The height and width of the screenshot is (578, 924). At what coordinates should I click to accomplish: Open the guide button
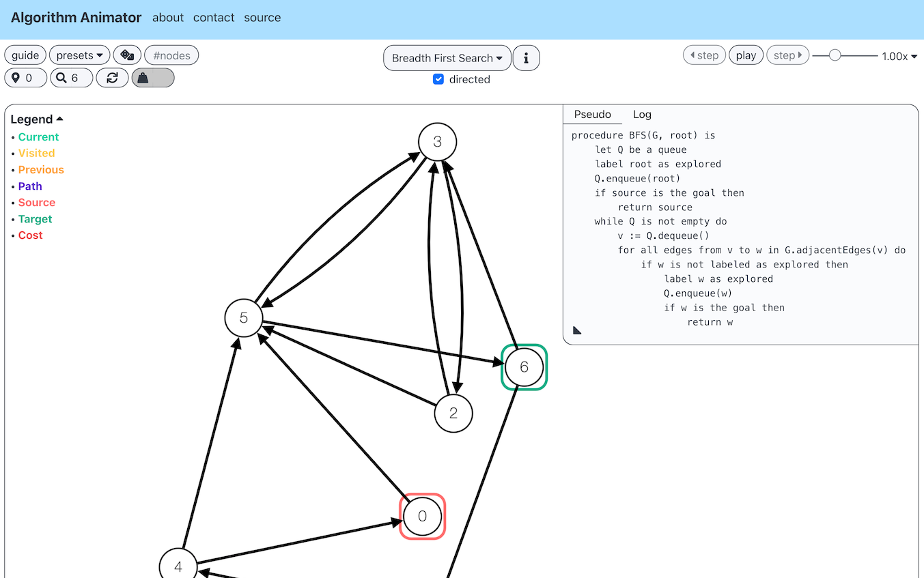[x=26, y=55]
